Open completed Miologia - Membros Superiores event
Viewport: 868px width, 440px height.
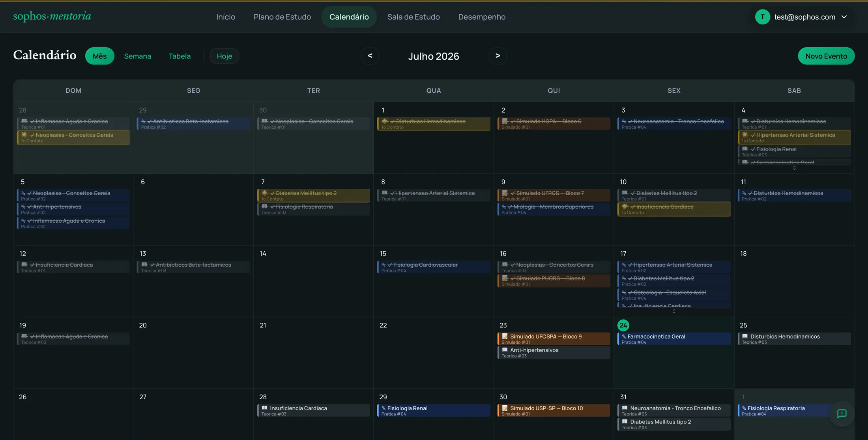click(554, 209)
